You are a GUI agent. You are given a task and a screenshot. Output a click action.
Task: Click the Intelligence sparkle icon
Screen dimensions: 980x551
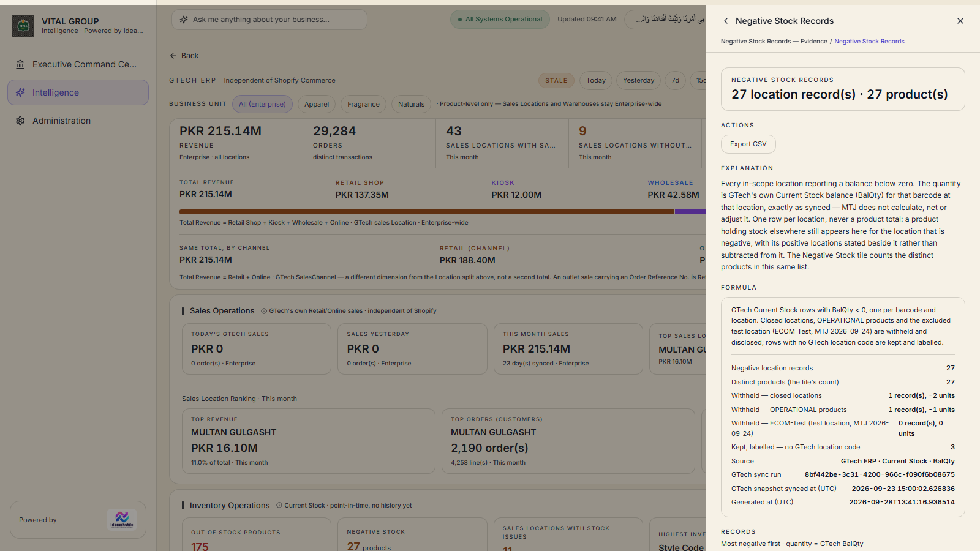pyautogui.click(x=20, y=92)
